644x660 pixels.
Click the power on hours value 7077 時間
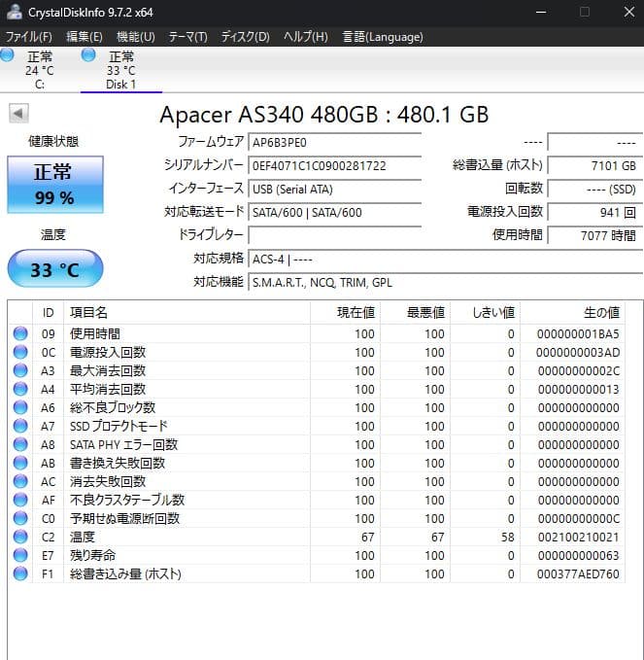[x=595, y=235]
